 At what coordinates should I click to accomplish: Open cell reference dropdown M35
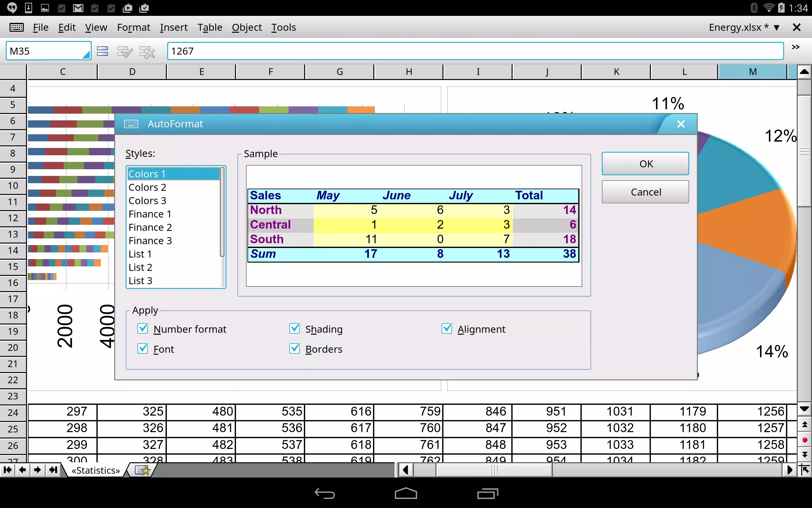[x=86, y=55]
